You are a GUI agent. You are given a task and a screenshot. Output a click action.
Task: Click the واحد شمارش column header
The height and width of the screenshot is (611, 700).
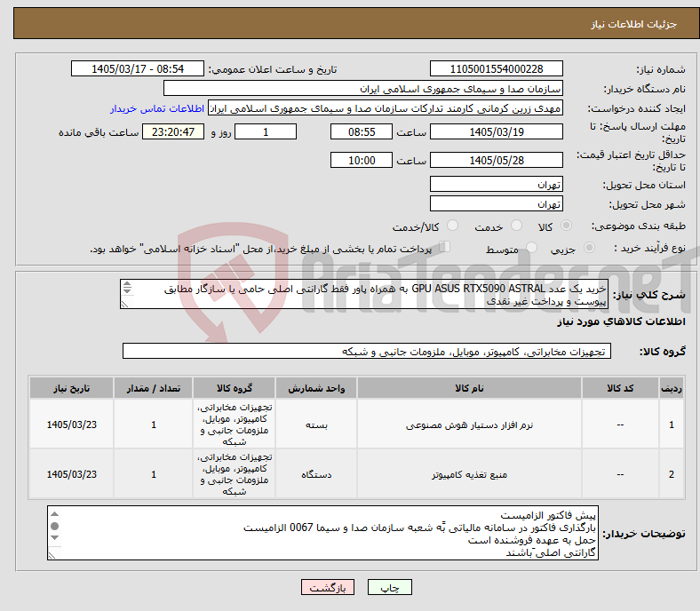click(316, 388)
